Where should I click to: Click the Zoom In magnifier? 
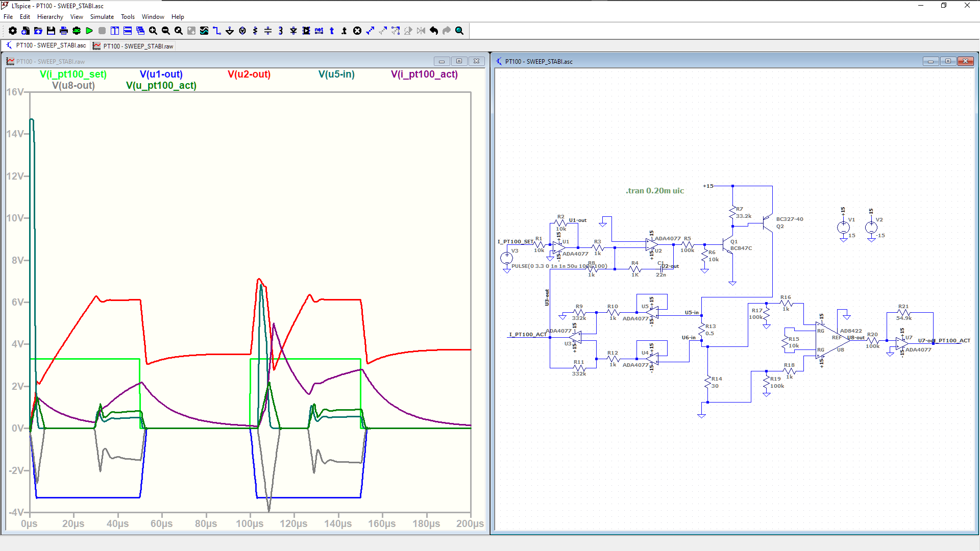(153, 31)
